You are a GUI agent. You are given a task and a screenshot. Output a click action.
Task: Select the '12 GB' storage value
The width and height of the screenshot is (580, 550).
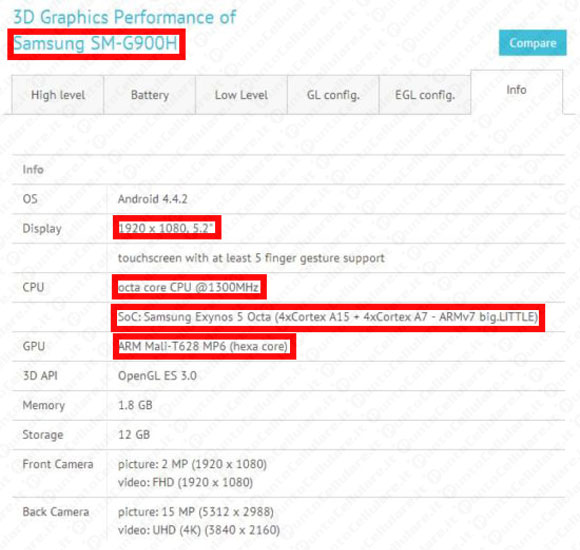(134, 435)
